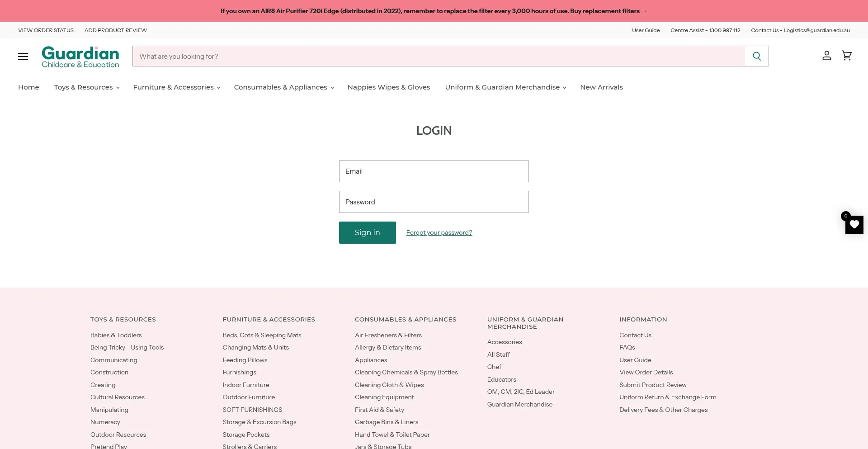This screenshot has width=868, height=449.
Task: Click the Sign in button
Action: click(x=367, y=232)
